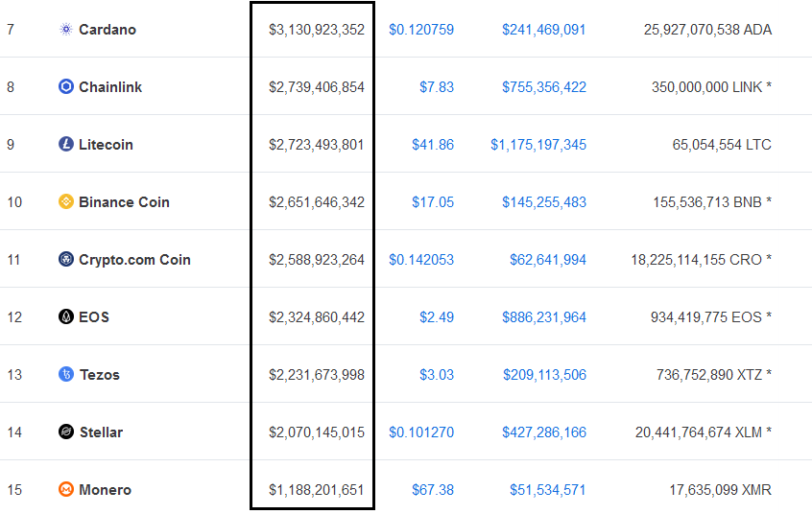Click the Stellar logo icon
Viewport: 812px width, 514px height.
(x=66, y=432)
